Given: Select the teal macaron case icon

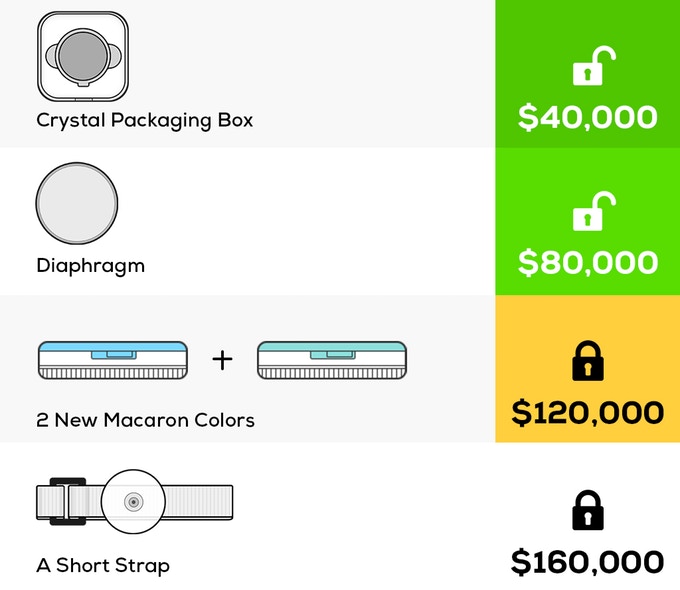Looking at the screenshot, I should pos(332,359).
